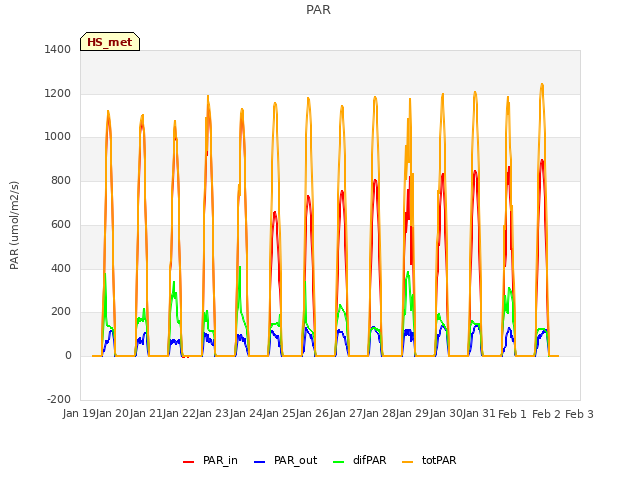Click the 1400 y-axis tick label

click(x=58, y=49)
